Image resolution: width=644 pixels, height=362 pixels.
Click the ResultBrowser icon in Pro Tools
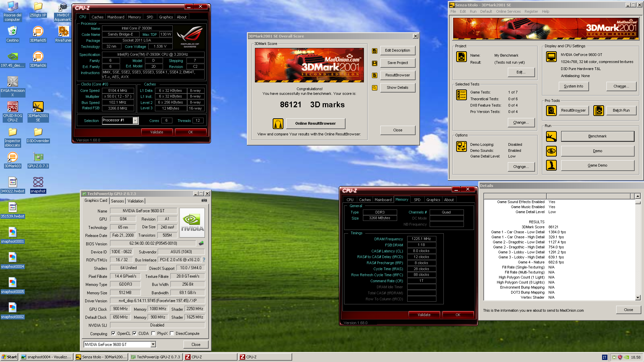pyautogui.click(x=551, y=110)
